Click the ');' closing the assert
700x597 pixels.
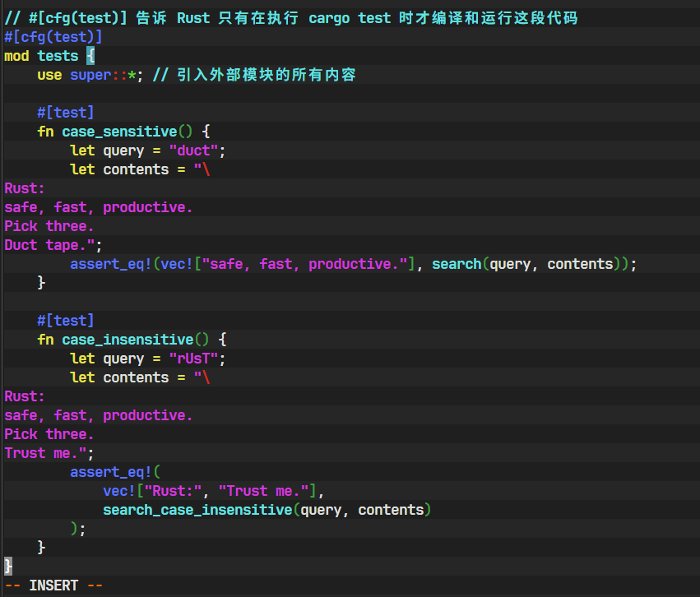[x=78, y=529]
